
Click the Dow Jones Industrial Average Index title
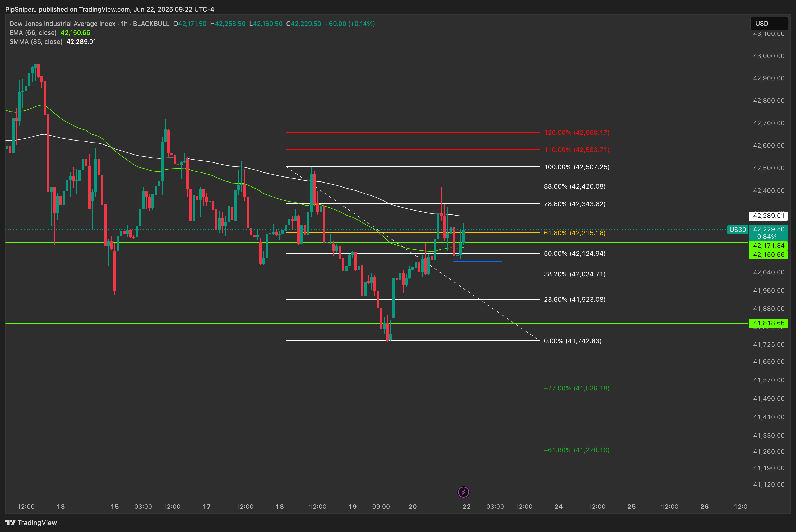click(62, 24)
